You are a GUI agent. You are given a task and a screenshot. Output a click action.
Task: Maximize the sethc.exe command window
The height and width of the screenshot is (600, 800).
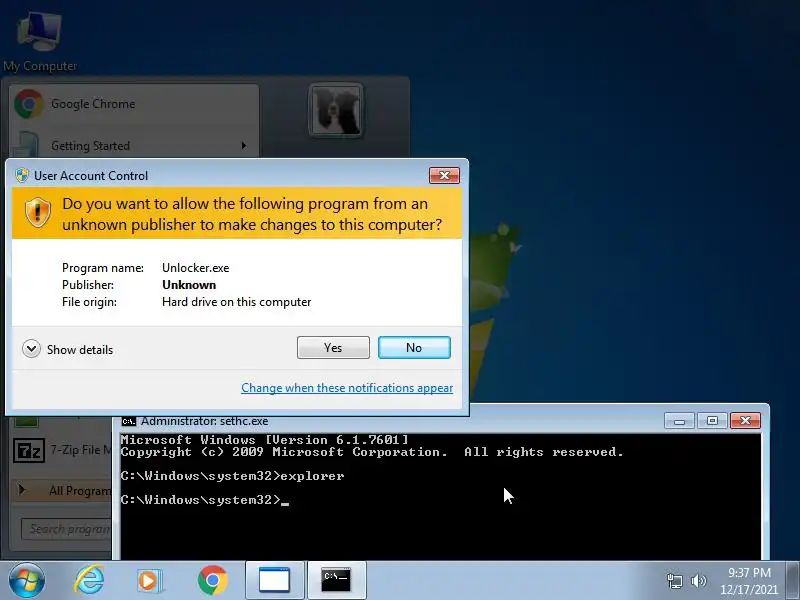(712, 420)
